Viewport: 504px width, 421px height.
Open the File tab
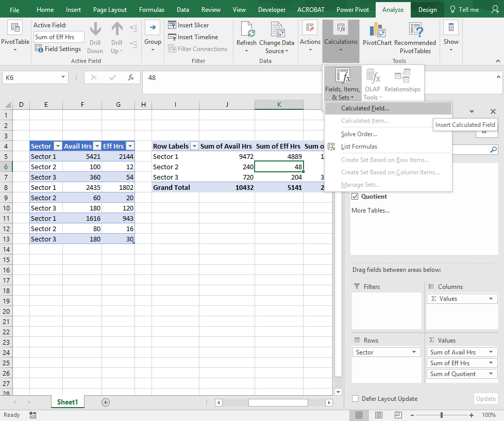[14, 10]
